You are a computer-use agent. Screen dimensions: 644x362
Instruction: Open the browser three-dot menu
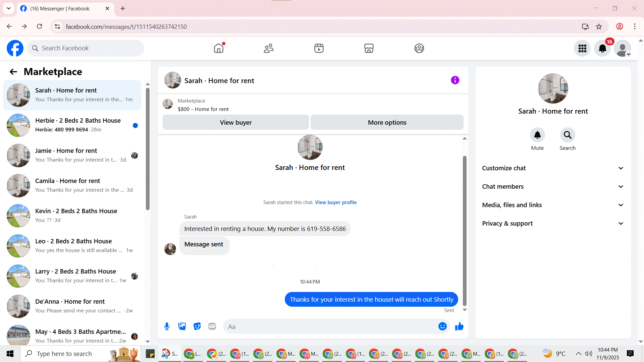[635, 26]
